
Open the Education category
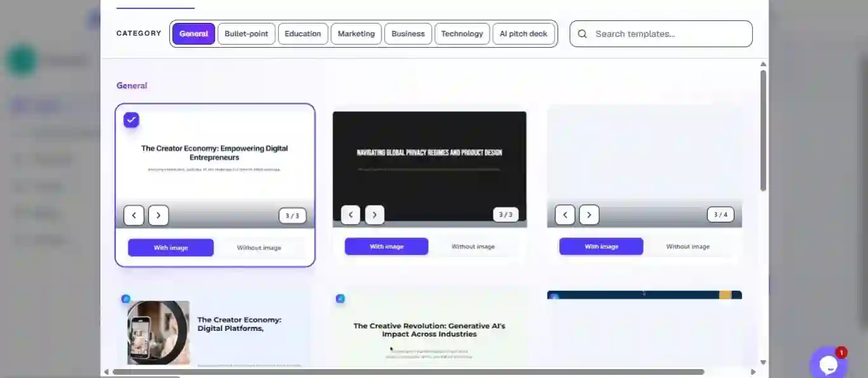(303, 34)
